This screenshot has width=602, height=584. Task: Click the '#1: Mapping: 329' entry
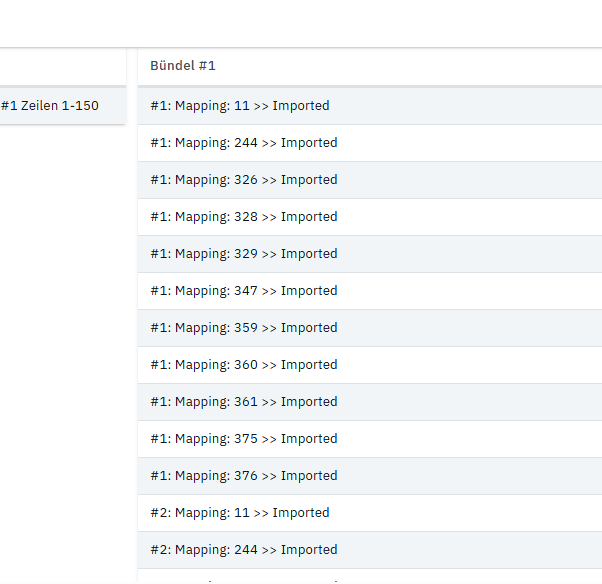tap(244, 254)
